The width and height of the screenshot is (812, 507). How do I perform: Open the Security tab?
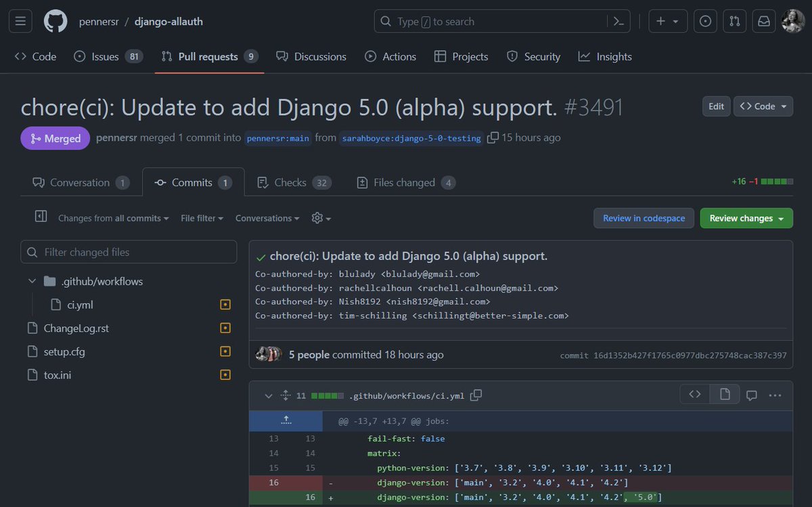(533, 57)
